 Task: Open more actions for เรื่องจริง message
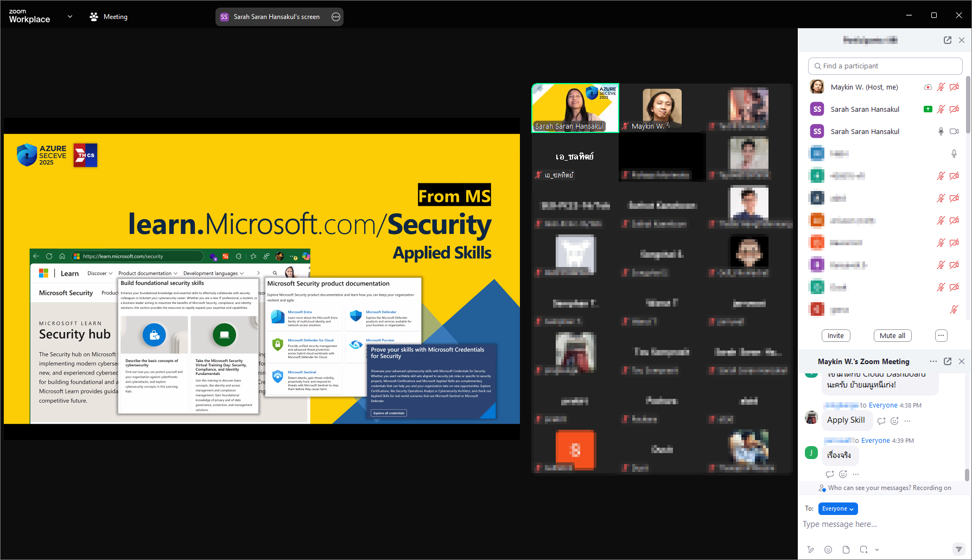tap(856, 474)
